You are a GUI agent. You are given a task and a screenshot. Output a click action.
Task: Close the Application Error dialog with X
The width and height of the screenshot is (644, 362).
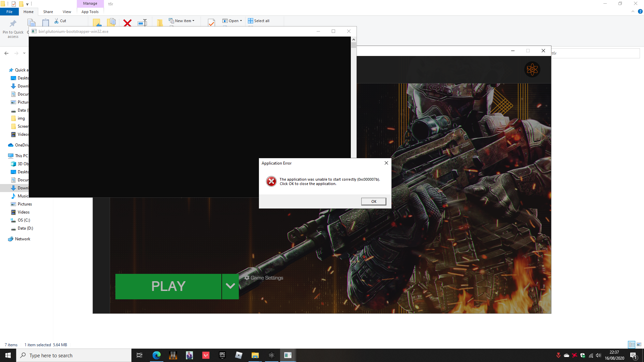click(x=386, y=163)
